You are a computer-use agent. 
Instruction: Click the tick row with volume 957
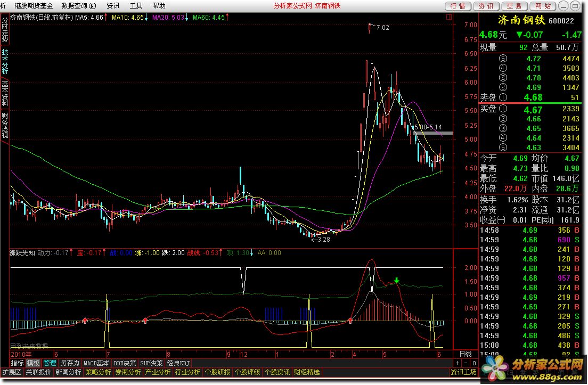(530, 278)
